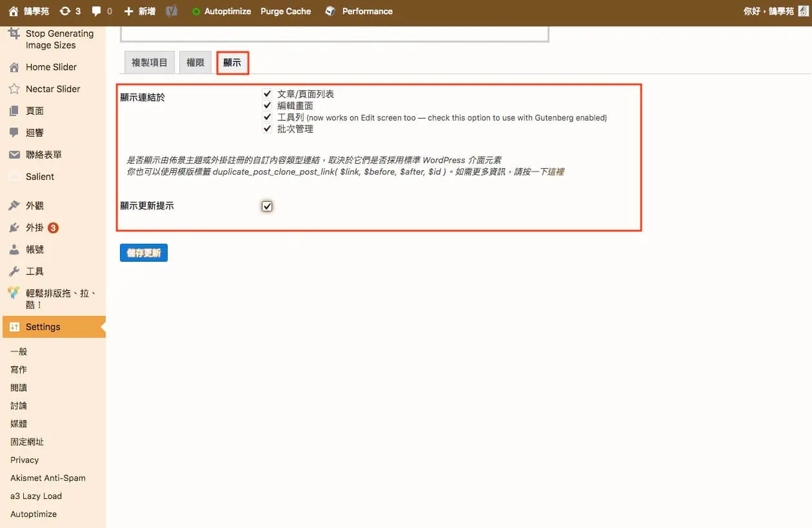The width and height of the screenshot is (812, 528).
Task: Click the text box above the tabs
Action: [x=335, y=34]
